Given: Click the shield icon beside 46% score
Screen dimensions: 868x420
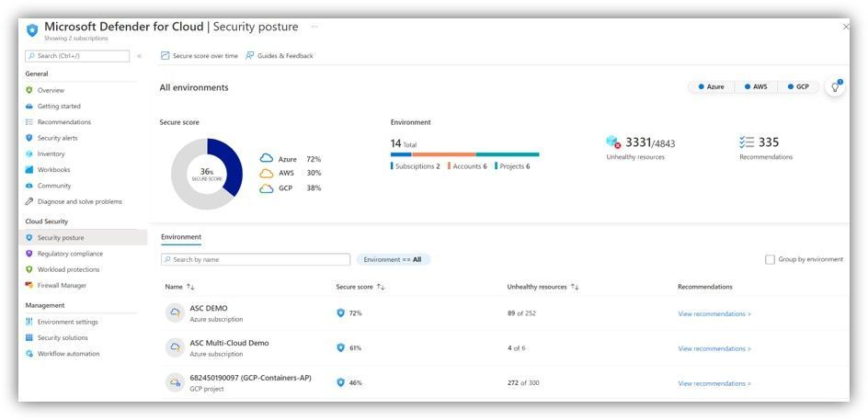Looking at the screenshot, I should coord(341,382).
